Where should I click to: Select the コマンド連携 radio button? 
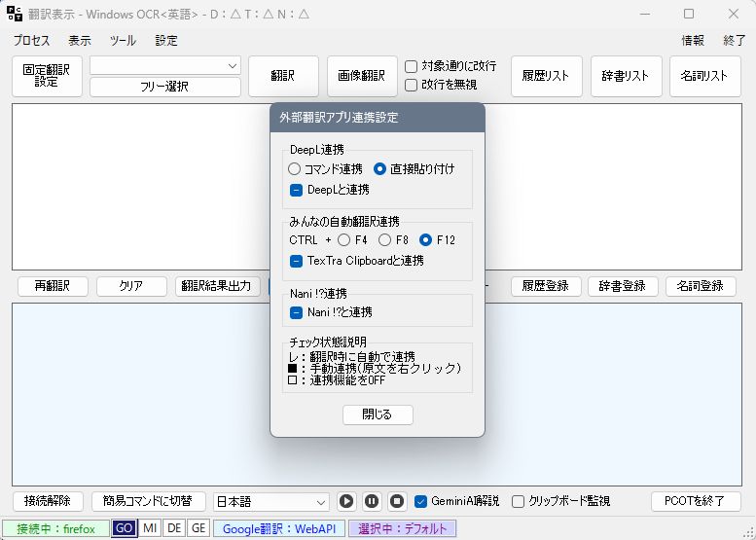coord(295,168)
